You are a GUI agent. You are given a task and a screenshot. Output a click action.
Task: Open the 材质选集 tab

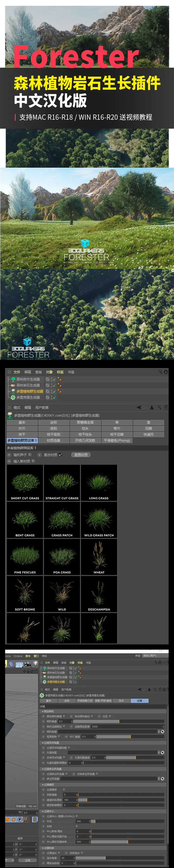[x=54, y=441]
